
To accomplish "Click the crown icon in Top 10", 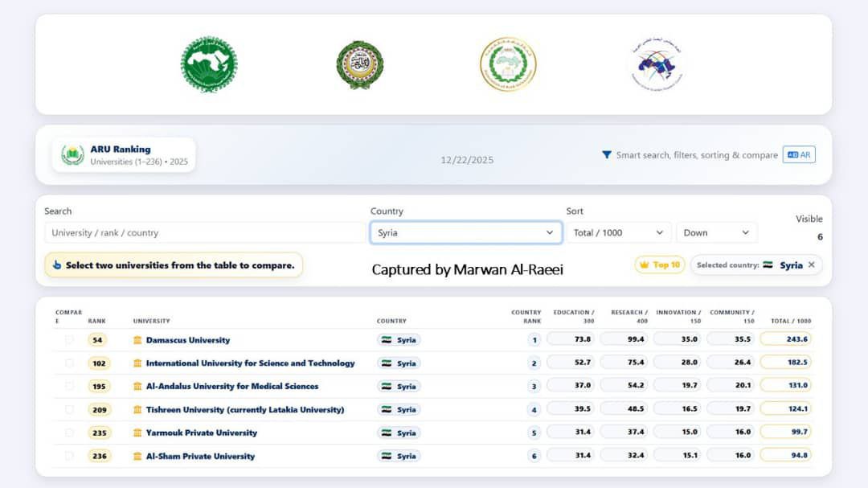I will coord(644,265).
